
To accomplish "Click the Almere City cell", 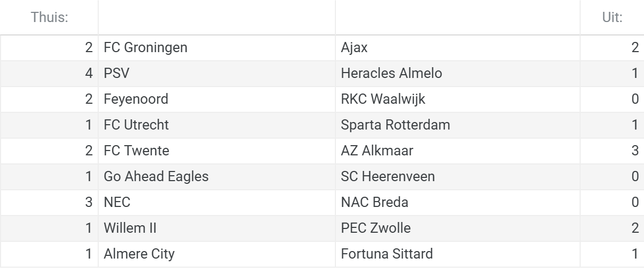I will pyautogui.click(x=217, y=254).
